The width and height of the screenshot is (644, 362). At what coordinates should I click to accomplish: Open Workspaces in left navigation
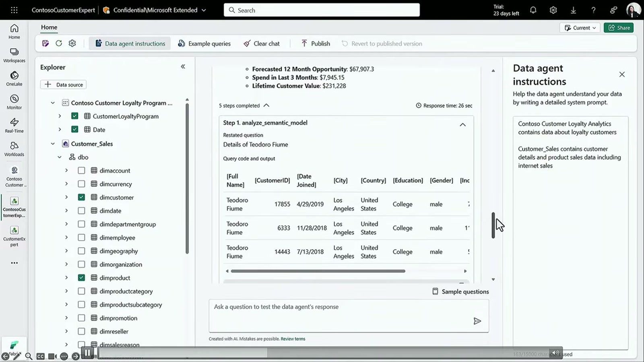(14, 55)
